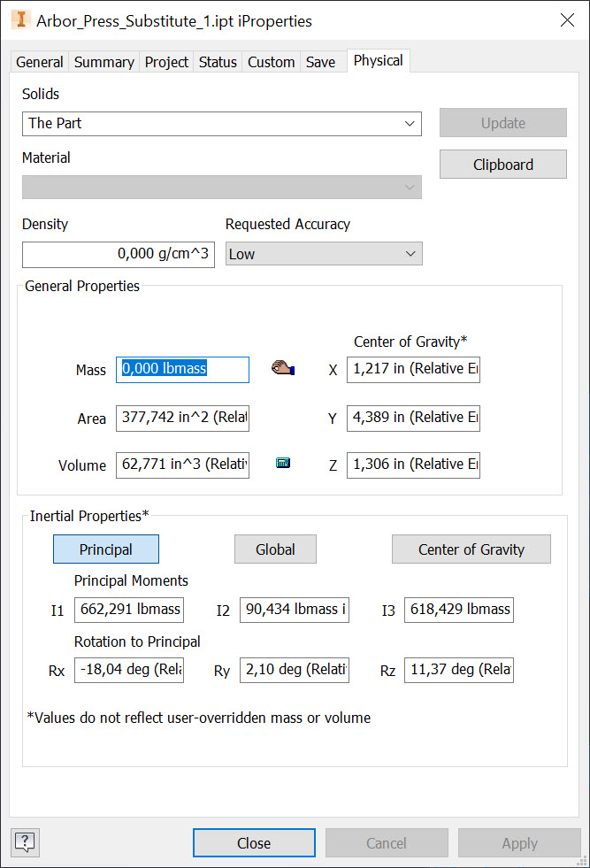Open the Solids dropdown showing The Part
The width and height of the screenshot is (590, 868).
point(409,123)
